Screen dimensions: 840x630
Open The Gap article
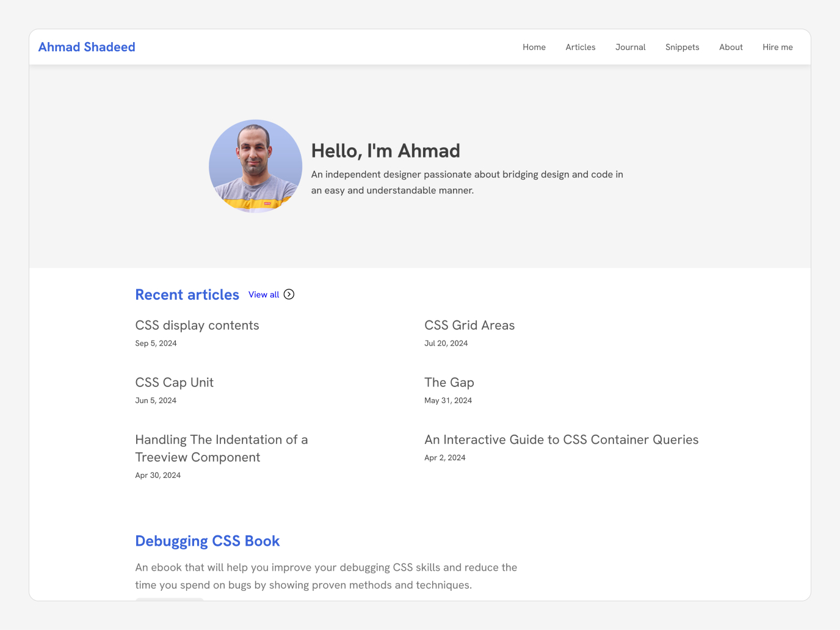[449, 383]
